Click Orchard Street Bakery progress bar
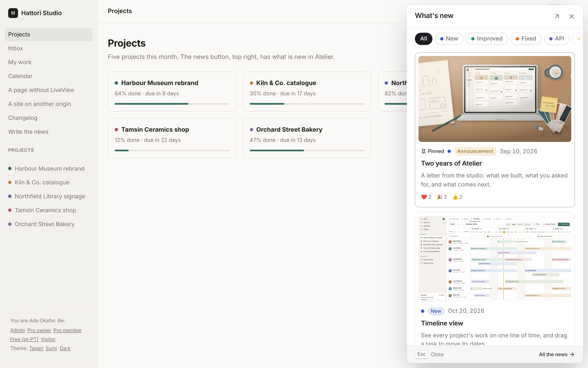The width and height of the screenshot is (588, 368). click(307, 150)
